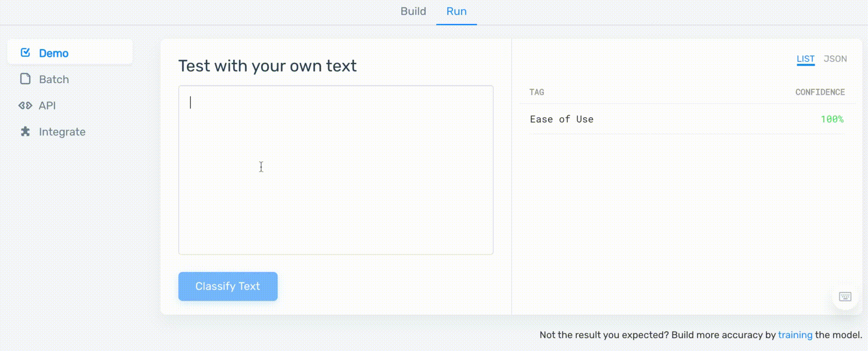Click the API code brackets icon

(25, 105)
